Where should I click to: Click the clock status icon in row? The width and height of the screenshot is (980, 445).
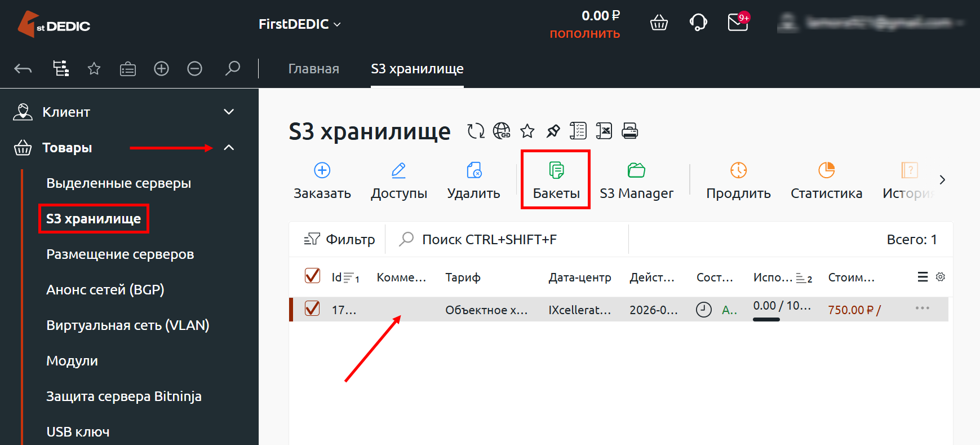[x=703, y=310]
